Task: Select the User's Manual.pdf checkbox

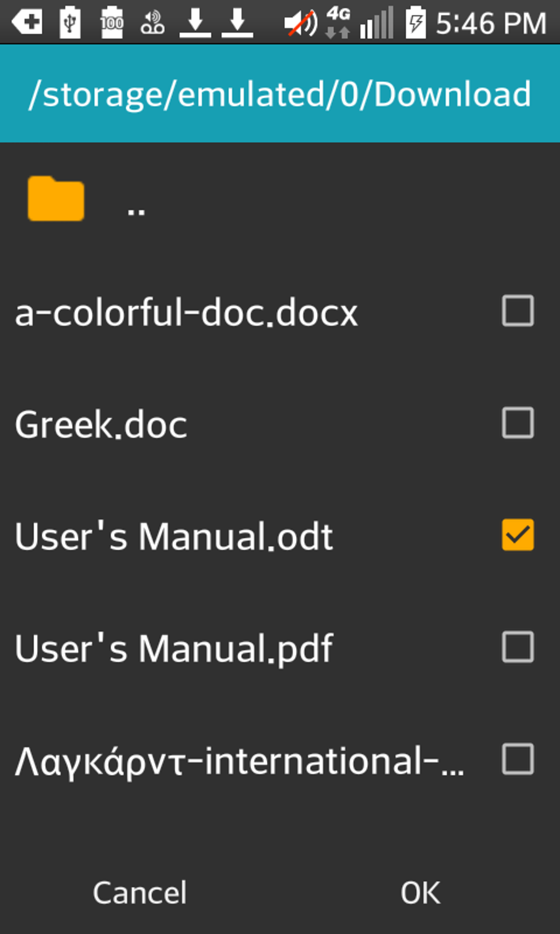Action: click(518, 647)
